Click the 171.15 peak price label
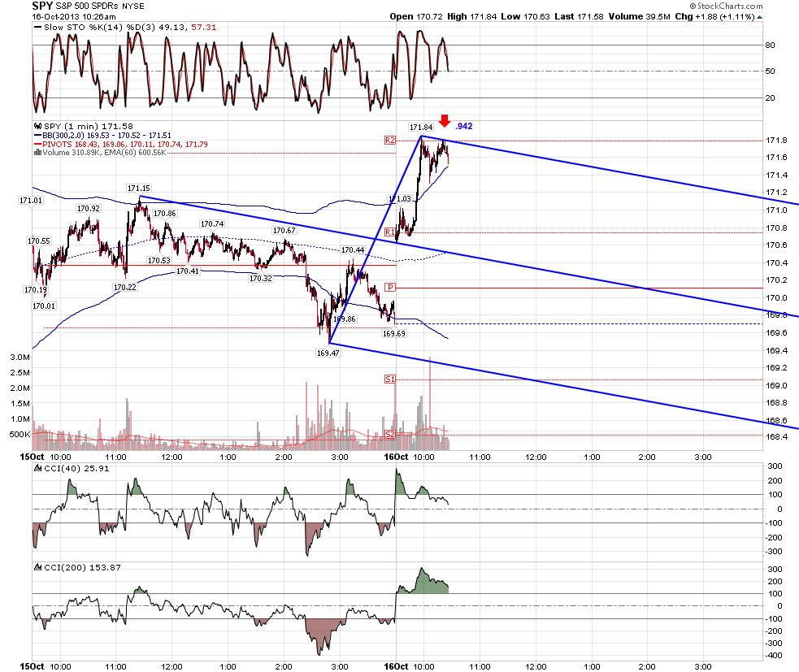Viewport: 799px width, 672px height. pyautogui.click(x=139, y=189)
